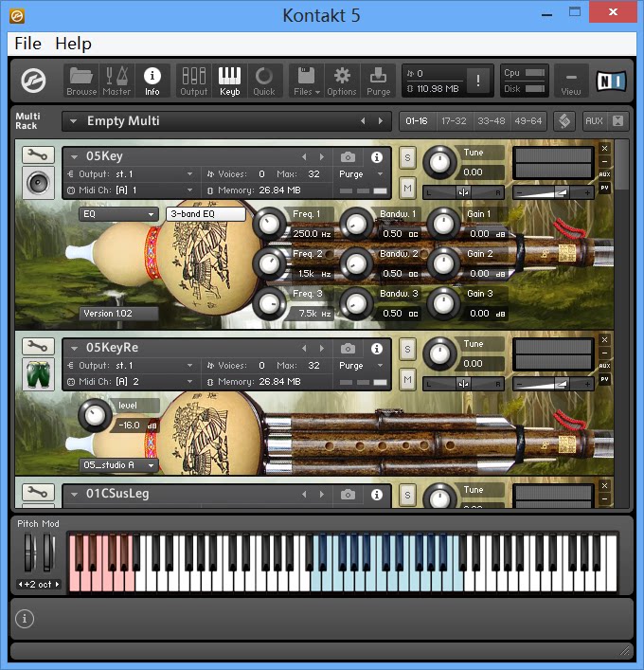Minimize 05KeyRe instrument header
The height and width of the screenshot is (670, 644).
point(605,353)
